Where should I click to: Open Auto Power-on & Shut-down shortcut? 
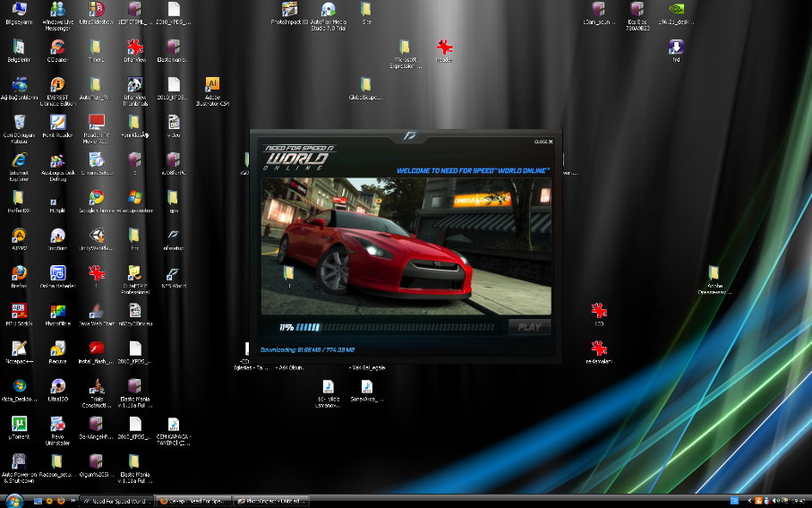(x=19, y=468)
